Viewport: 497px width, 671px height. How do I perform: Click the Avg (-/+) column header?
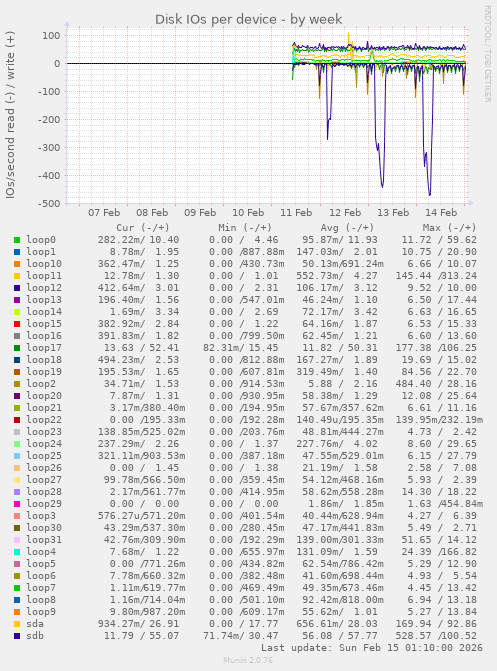pyautogui.click(x=347, y=228)
